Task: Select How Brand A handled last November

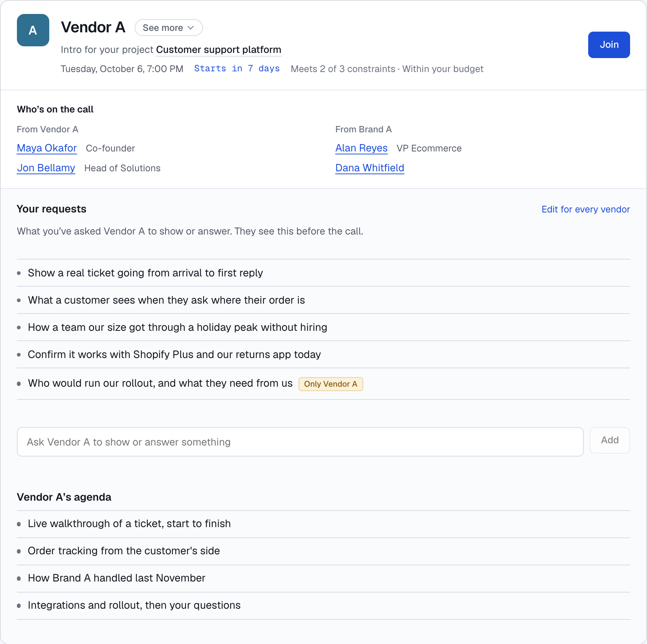Action: click(323, 579)
